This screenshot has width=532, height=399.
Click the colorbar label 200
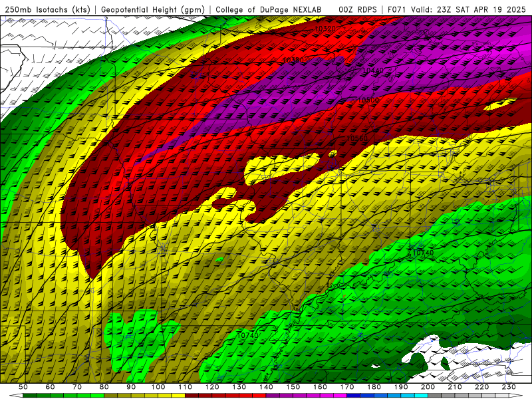428,387
